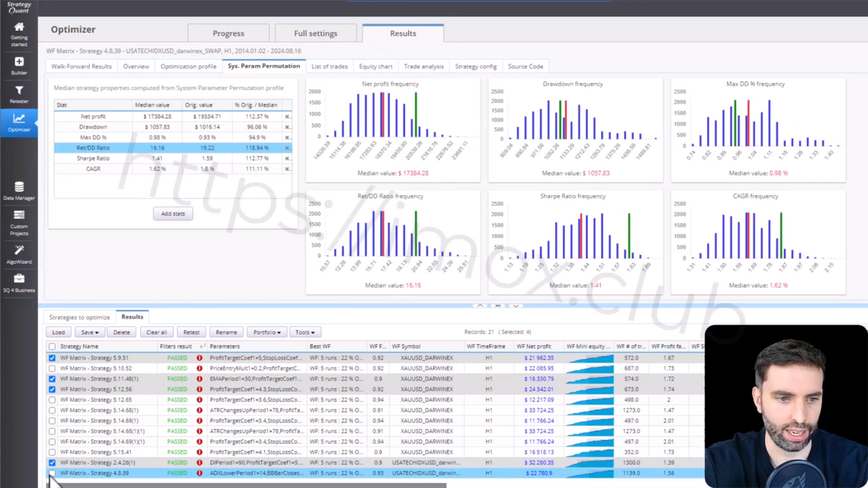Open the Builder module in sidebar
The width and height of the screenshot is (868, 488).
click(19, 65)
